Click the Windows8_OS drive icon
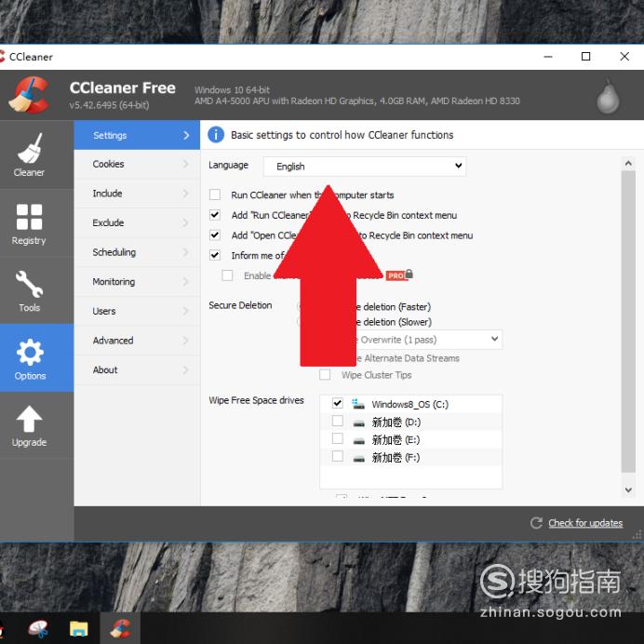The image size is (644, 644). click(x=357, y=404)
